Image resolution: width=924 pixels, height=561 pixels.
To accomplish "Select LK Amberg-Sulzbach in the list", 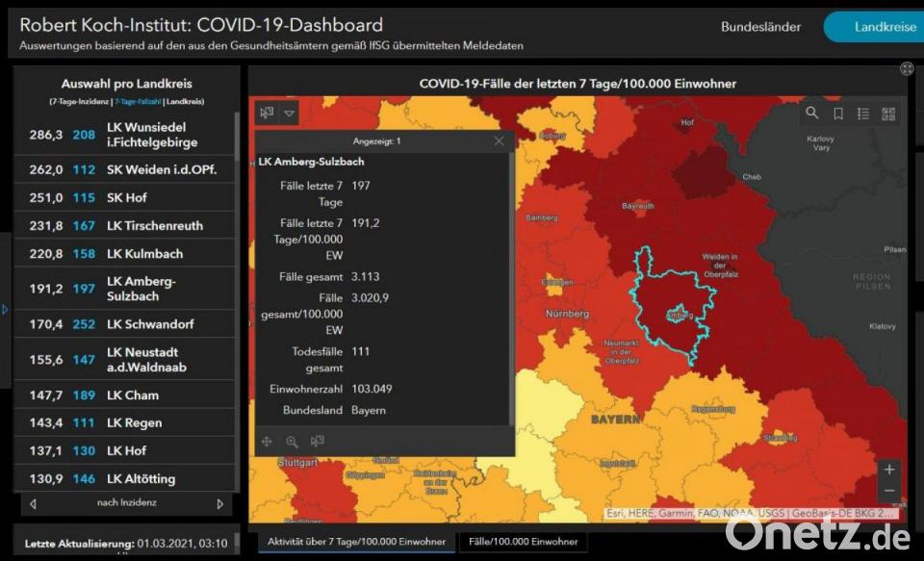I will click(124, 289).
